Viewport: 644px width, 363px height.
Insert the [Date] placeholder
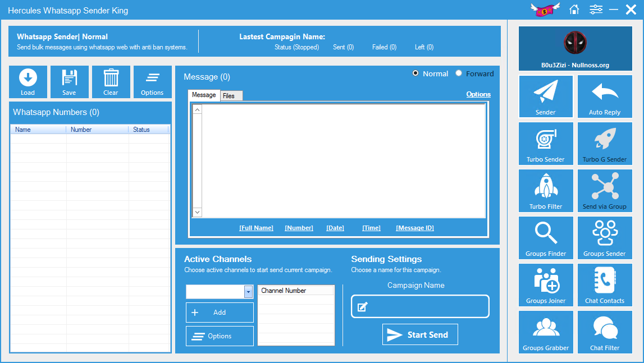335,228
